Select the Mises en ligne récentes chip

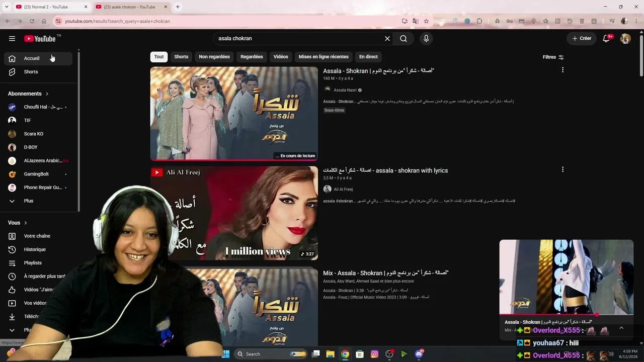[x=324, y=57]
